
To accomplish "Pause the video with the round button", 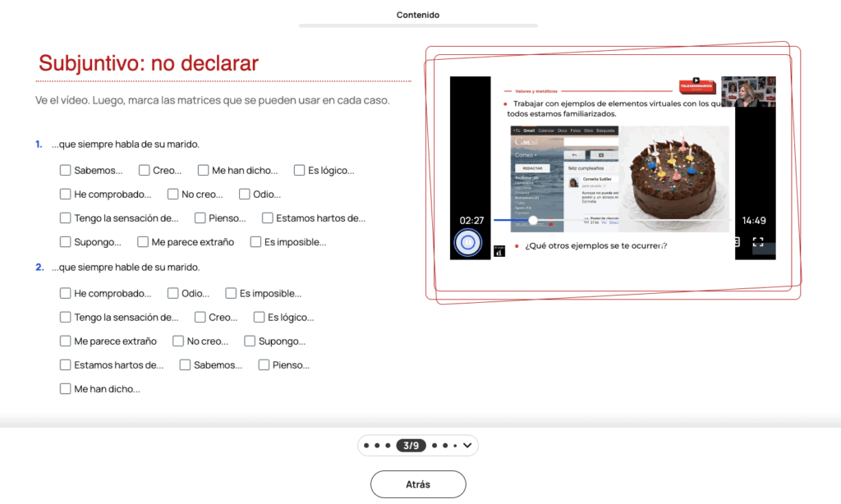I will coord(467,242).
